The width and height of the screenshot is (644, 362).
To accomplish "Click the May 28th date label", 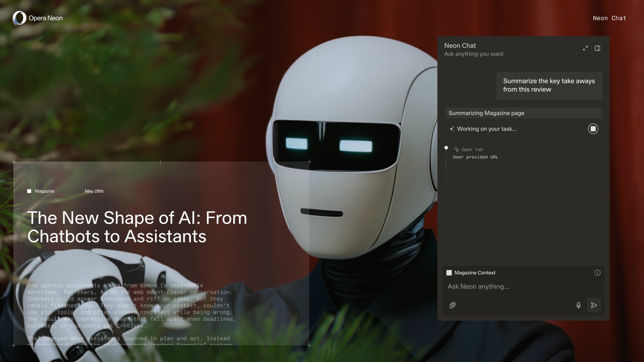I will tap(94, 191).
